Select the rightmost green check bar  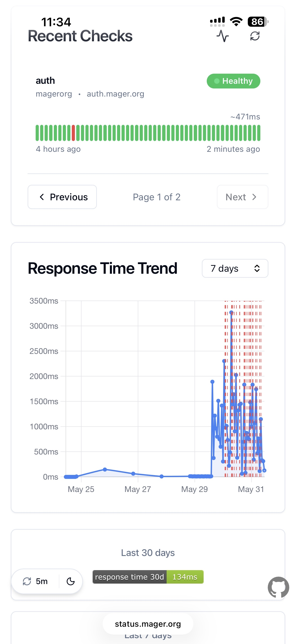259,133
